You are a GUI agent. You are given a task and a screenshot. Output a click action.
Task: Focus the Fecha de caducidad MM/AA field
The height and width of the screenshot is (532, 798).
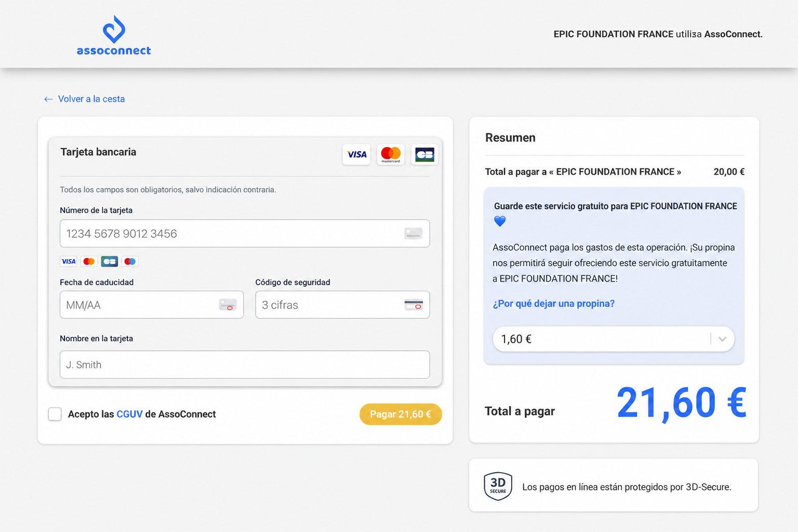152,305
